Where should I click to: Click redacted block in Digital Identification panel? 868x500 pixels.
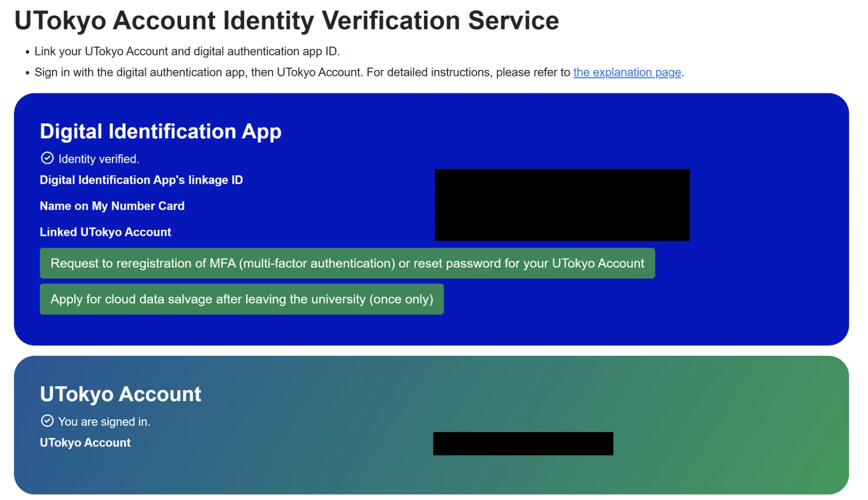(562, 205)
